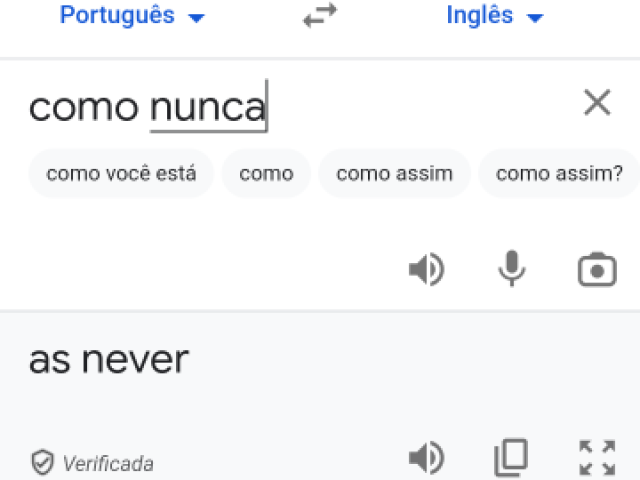Open the Português source language dropdown
640x480 pixels.
click(x=132, y=16)
